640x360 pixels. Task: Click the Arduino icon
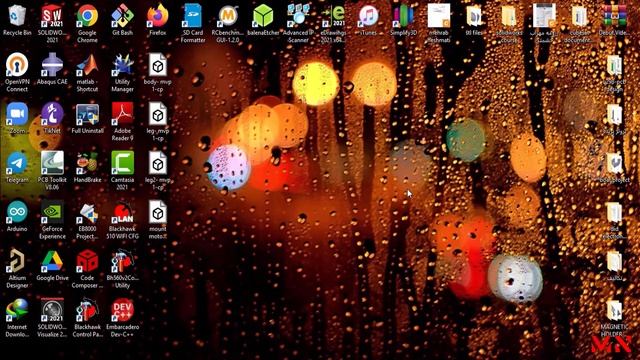[17, 212]
